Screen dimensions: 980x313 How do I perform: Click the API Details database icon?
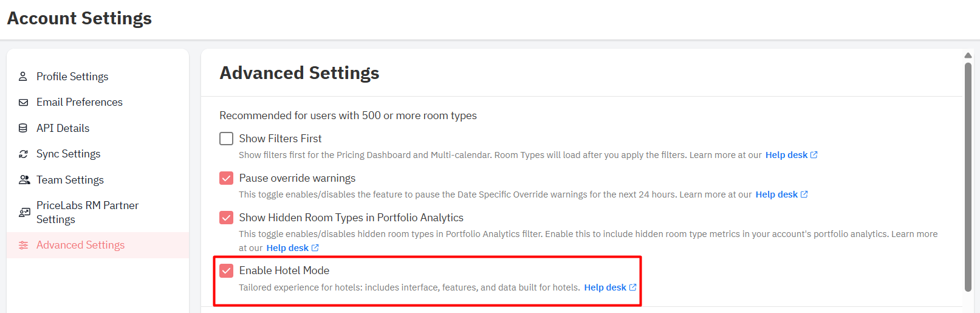coord(23,128)
